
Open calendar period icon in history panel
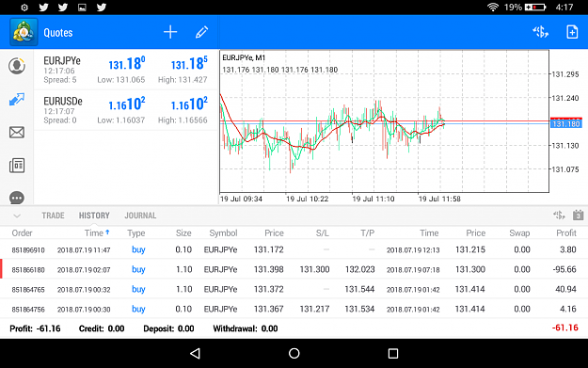(x=579, y=216)
